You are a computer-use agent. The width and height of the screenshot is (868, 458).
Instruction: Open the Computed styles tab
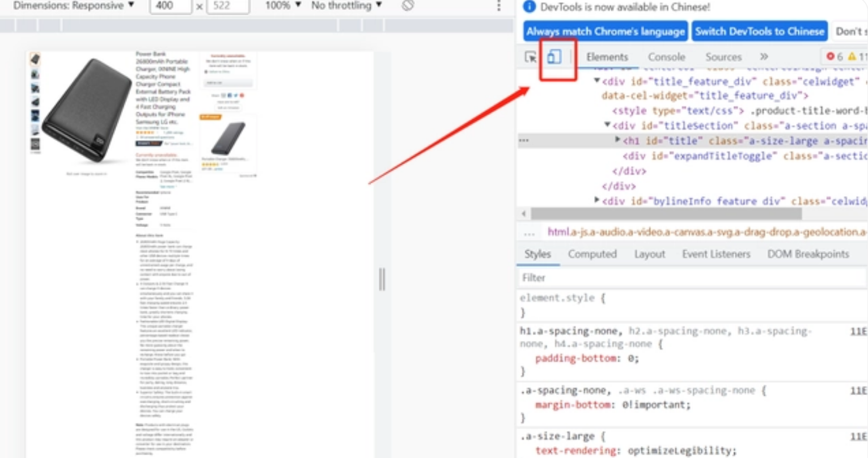click(592, 254)
